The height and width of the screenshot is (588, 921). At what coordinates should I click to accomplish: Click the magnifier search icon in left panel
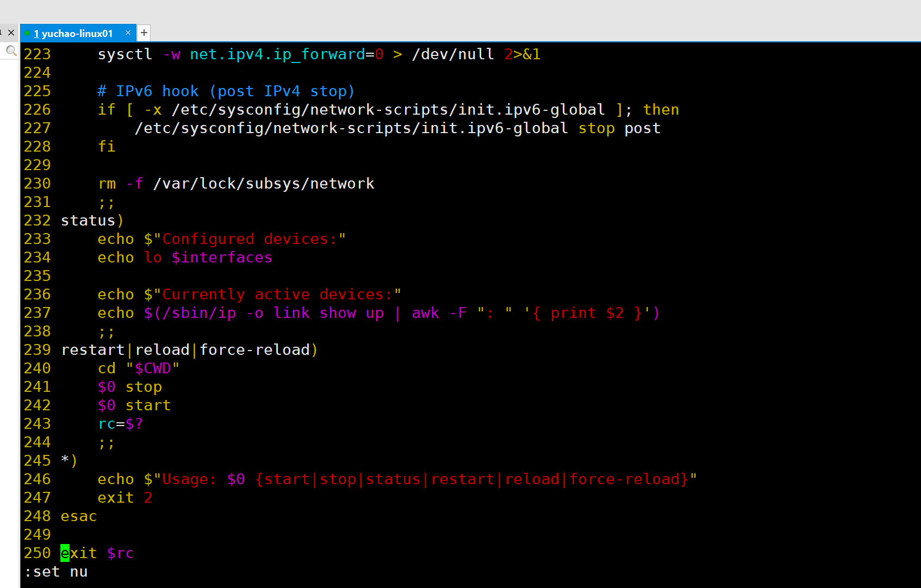(11, 51)
